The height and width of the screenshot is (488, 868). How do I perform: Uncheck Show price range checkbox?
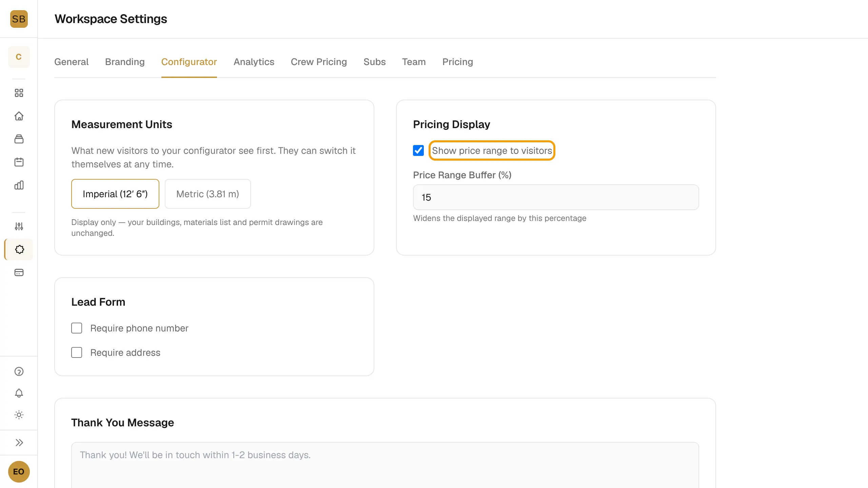(x=418, y=150)
